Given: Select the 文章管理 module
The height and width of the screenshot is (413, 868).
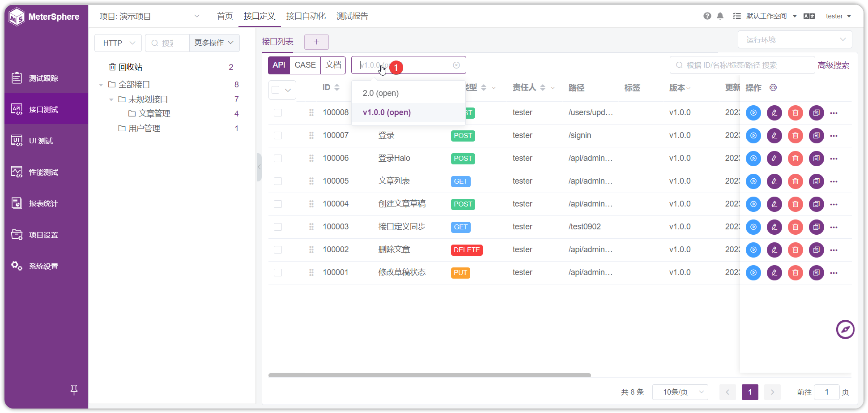Looking at the screenshot, I should point(154,114).
